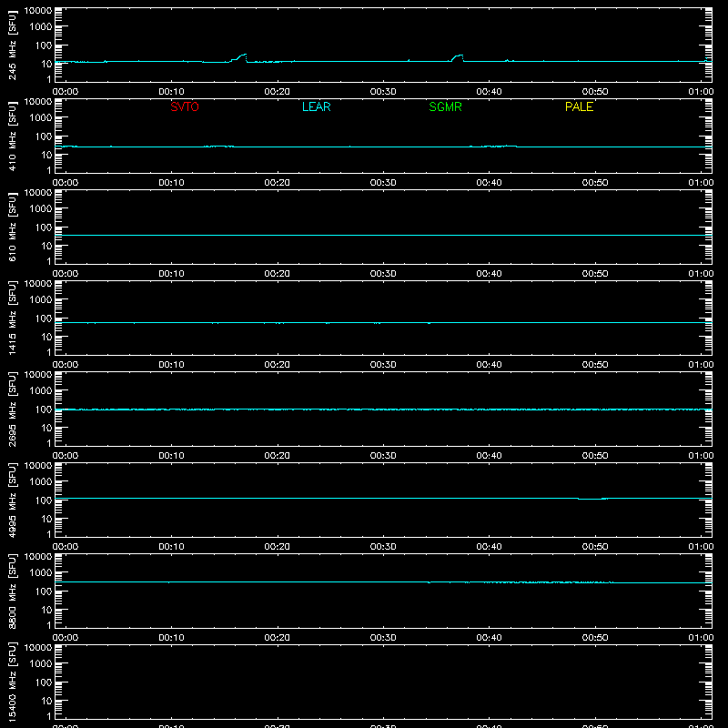This screenshot has height=728, width=728.
Task: Select the 4995 MHz [SFU] axis label
Action: click(12, 500)
